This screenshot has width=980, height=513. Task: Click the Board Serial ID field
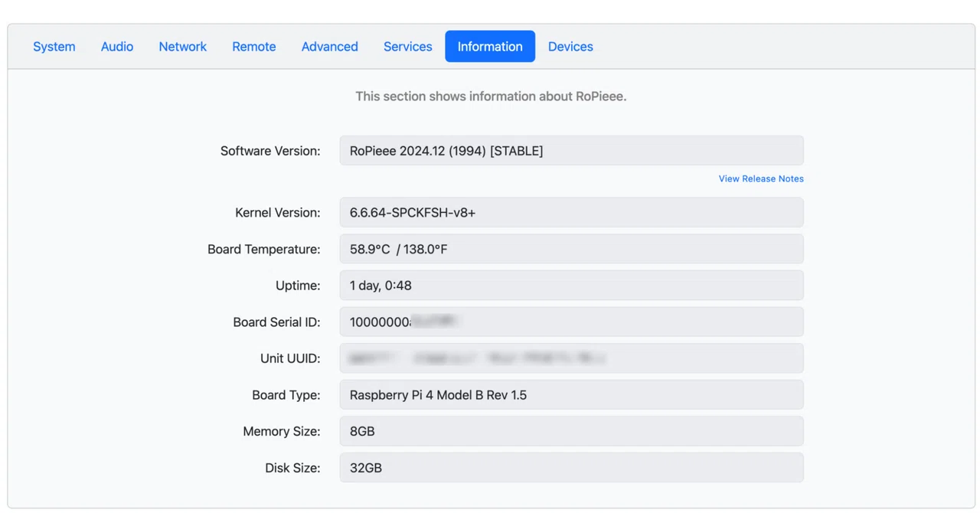click(x=572, y=322)
